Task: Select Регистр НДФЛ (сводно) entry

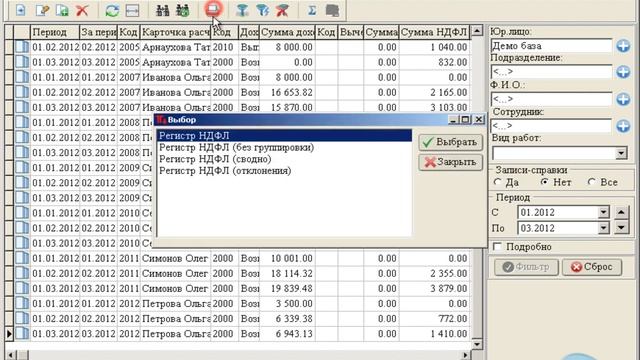Action: pos(215,159)
